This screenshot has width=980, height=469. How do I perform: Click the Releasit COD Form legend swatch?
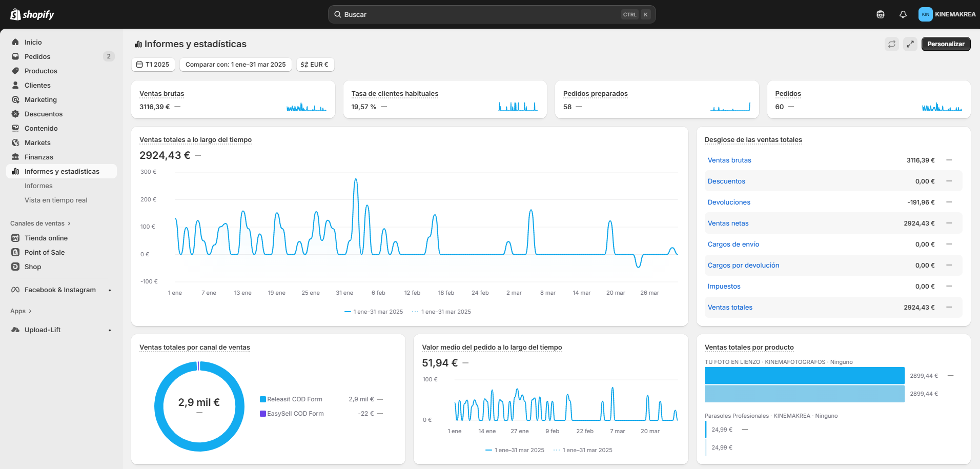point(263,399)
